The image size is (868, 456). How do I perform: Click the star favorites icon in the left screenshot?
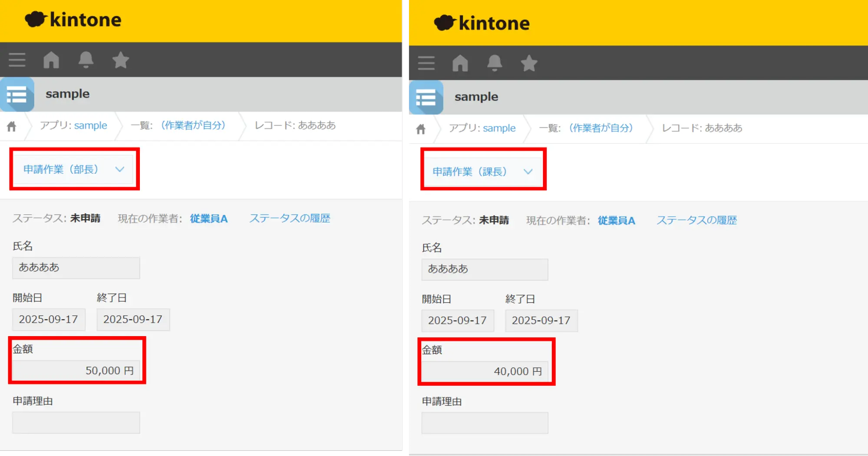pyautogui.click(x=120, y=60)
